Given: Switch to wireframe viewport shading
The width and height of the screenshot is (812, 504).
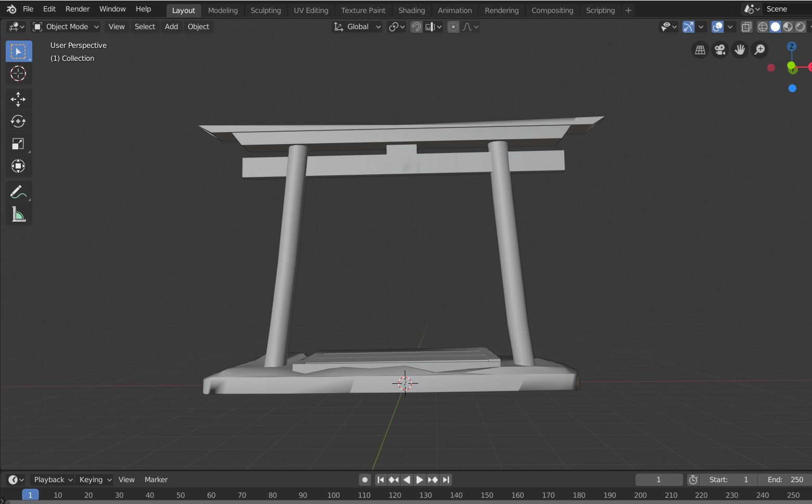Looking at the screenshot, I should point(763,27).
